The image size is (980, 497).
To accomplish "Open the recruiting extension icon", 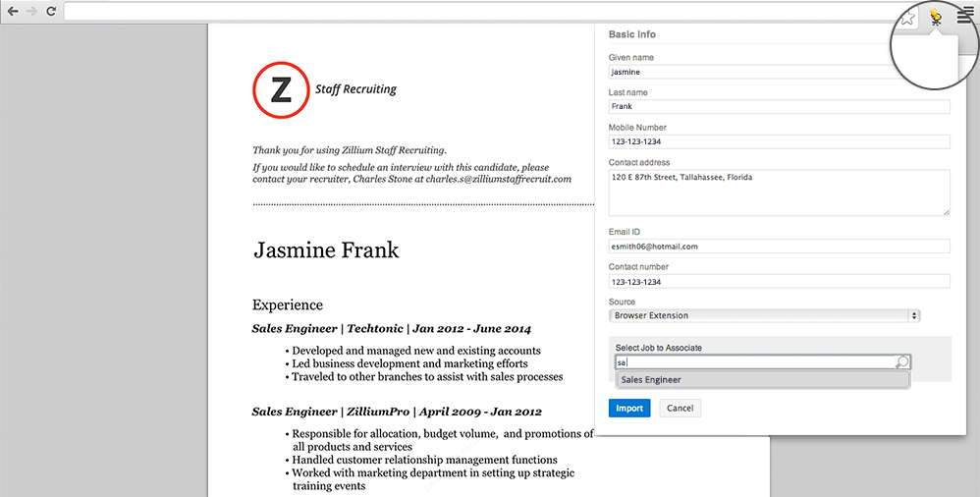I will click(936, 17).
